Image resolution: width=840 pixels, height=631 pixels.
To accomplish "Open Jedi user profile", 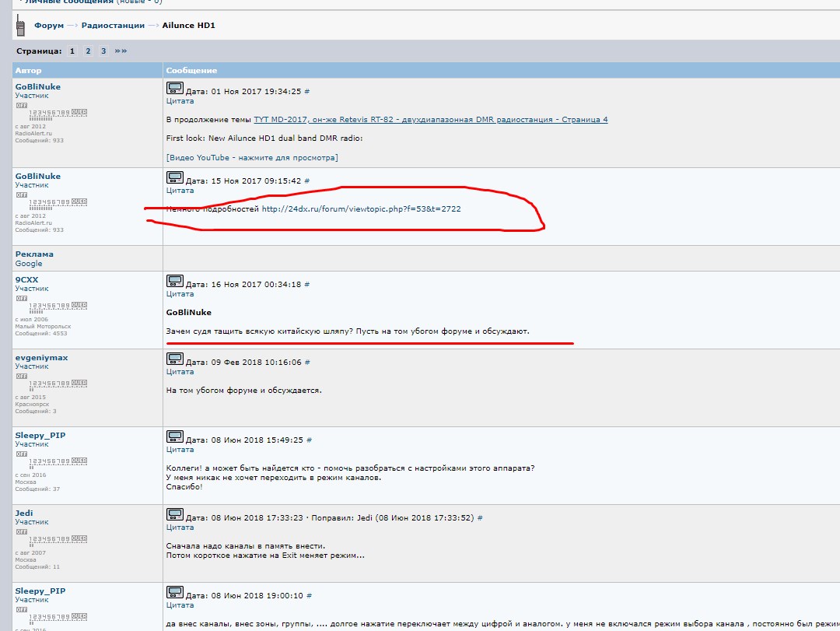I will 24,513.
